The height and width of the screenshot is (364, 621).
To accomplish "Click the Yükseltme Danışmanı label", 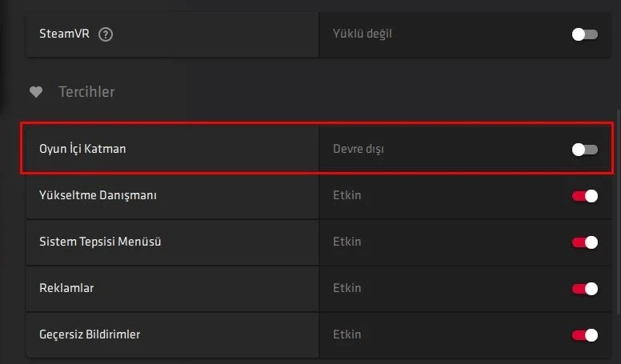I will pyautogui.click(x=92, y=195).
